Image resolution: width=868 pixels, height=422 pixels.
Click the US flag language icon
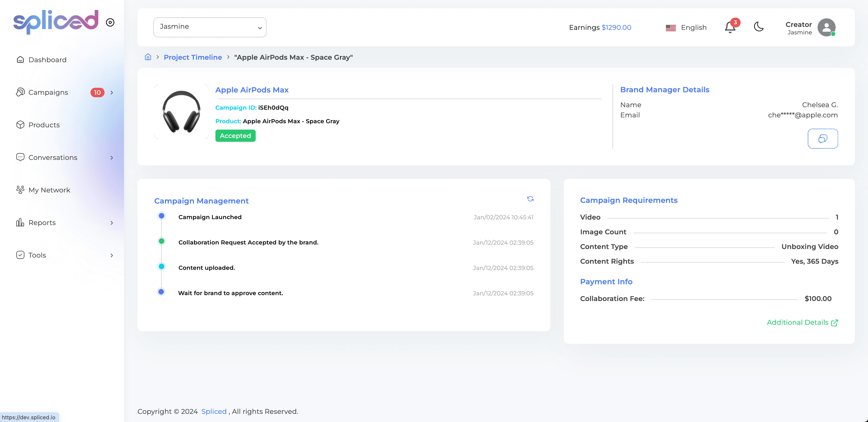point(671,28)
